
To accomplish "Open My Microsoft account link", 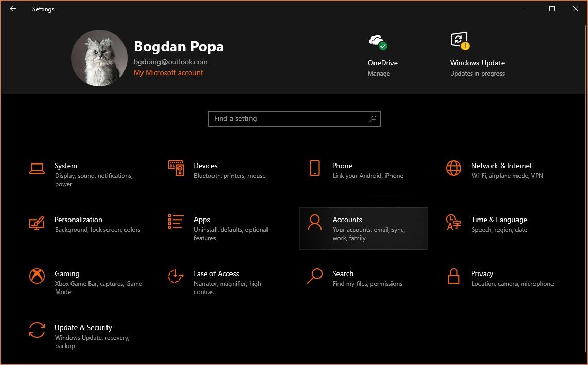I will coord(168,72).
